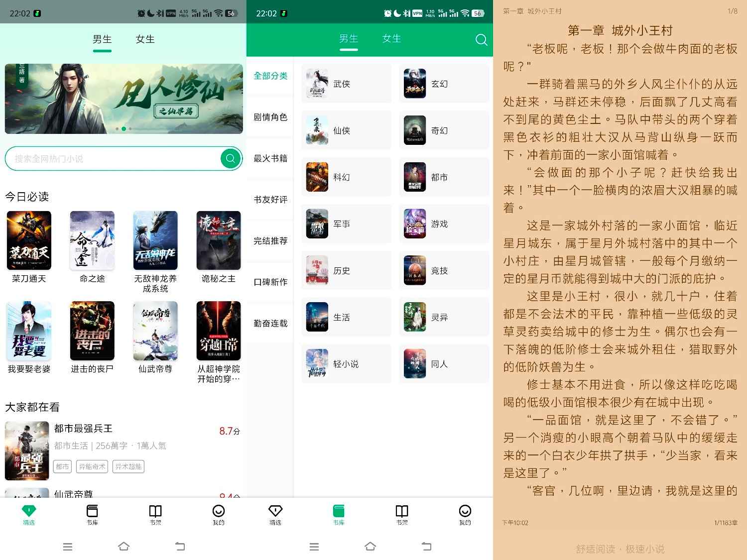
Task: Toggle the 异能奇术 tag chip
Action: tap(92, 467)
